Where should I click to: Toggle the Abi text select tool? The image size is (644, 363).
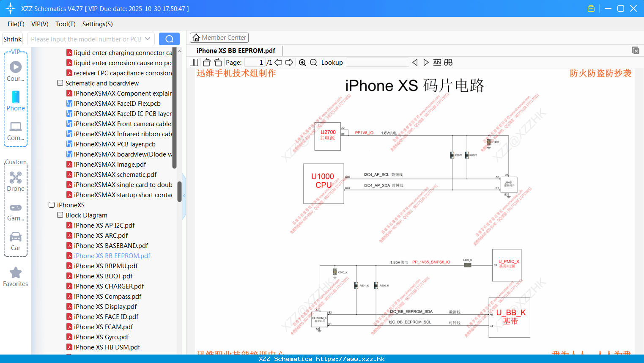437,62
